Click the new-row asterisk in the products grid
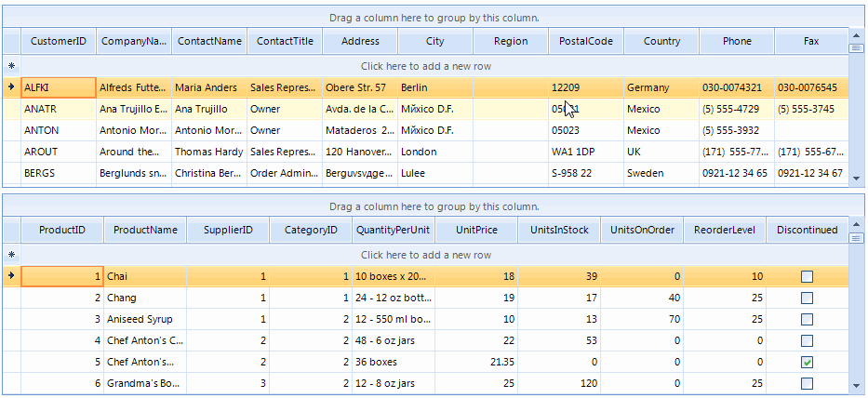The width and height of the screenshot is (868, 398). point(11,255)
